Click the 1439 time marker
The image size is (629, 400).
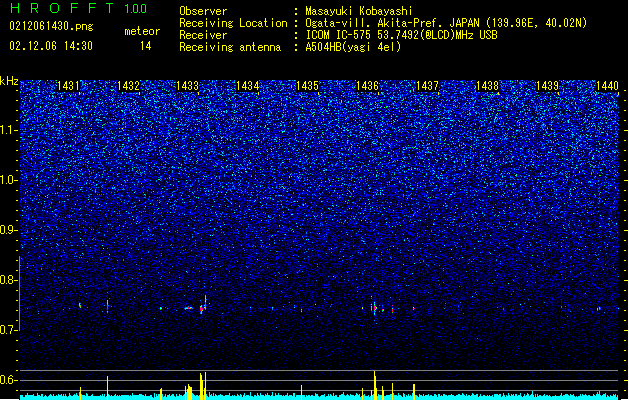(548, 85)
